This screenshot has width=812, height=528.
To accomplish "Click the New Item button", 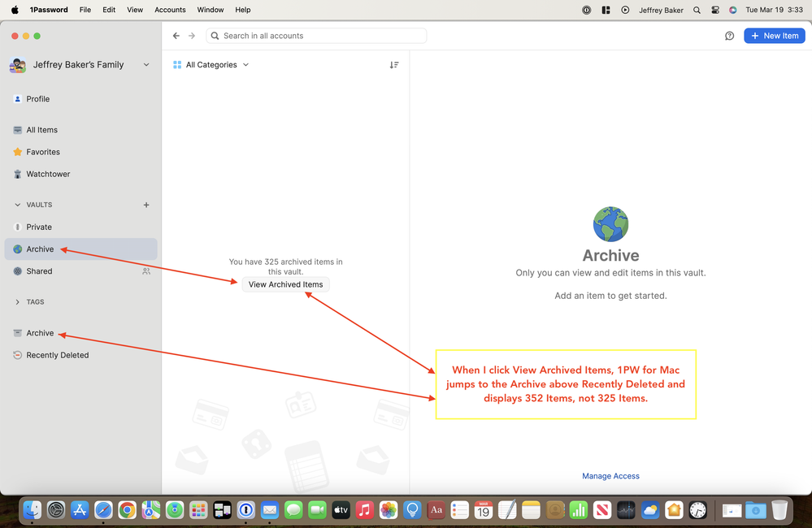I will tap(774, 36).
